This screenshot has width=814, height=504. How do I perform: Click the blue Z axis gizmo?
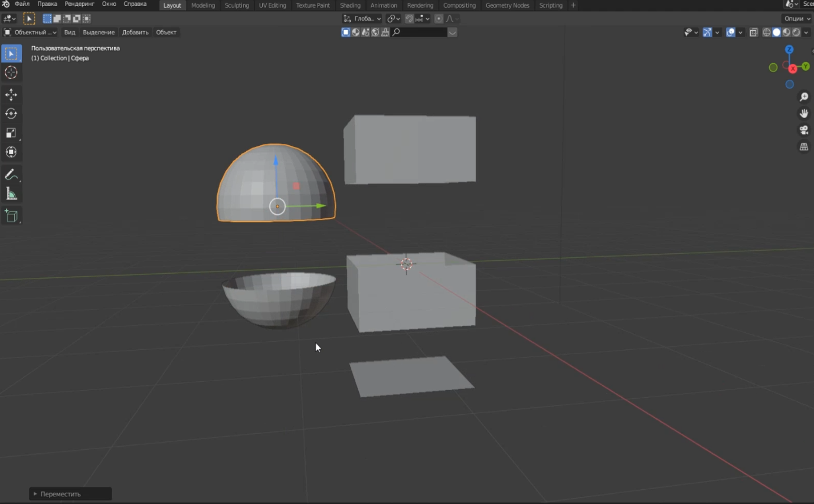point(789,50)
